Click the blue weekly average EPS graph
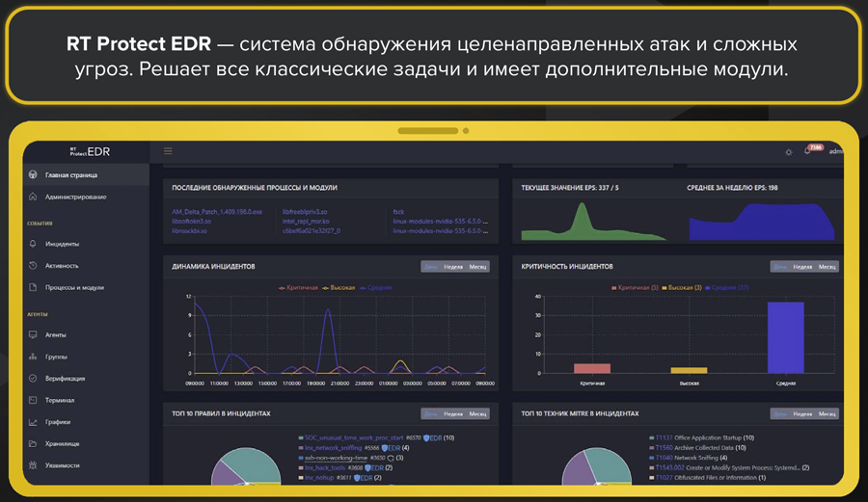The height and width of the screenshot is (502, 868). click(x=762, y=223)
